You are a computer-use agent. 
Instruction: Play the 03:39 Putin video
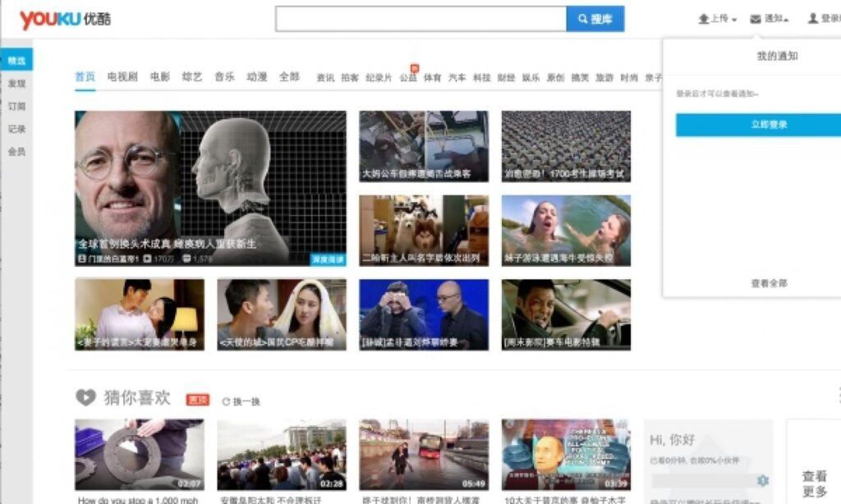tap(567, 455)
